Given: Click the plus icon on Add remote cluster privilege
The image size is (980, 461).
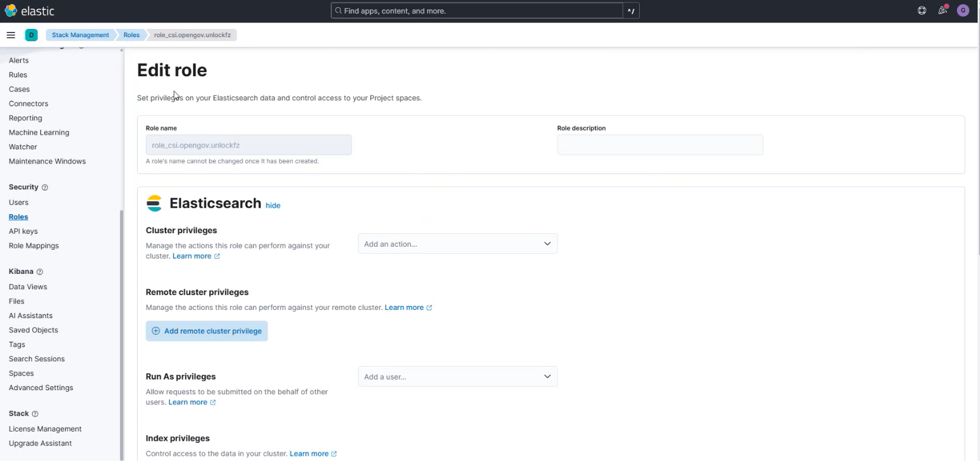Looking at the screenshot, I should pos(156,331).
